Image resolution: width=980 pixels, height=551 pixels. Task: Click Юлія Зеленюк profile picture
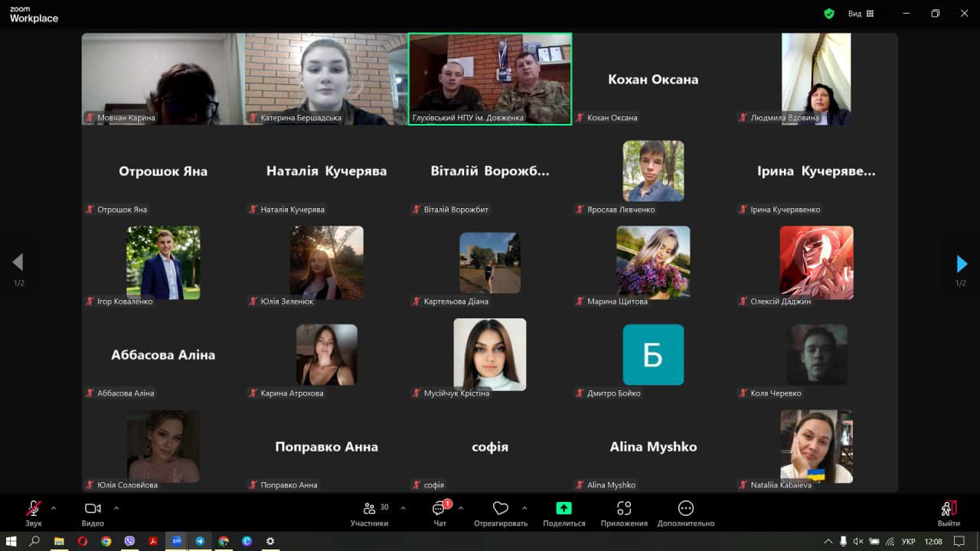(x=326, y=262)
